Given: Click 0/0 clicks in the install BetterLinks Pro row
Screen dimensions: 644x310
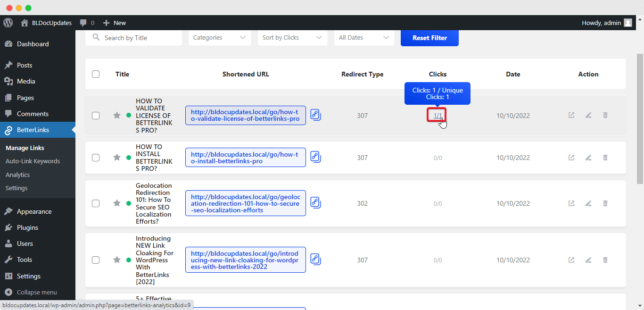Looking at the screenshot, I should point(438,158).
